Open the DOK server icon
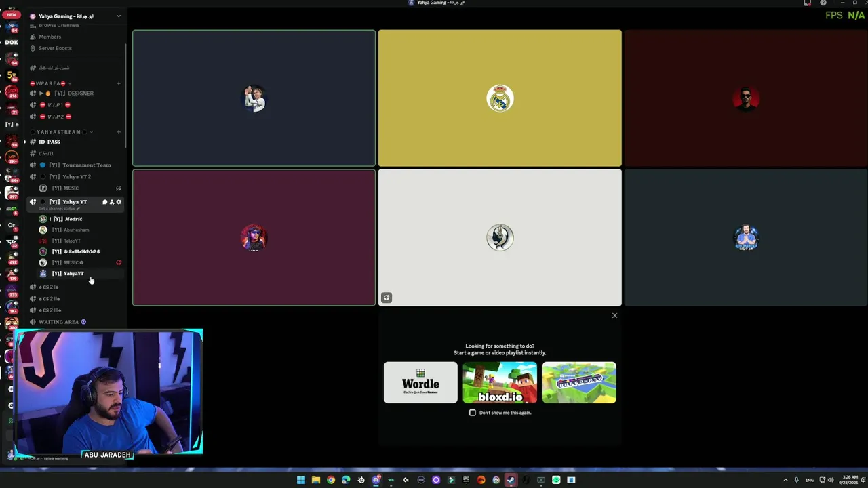Screen dimensions: 868x488 click(x=12, y=42)
